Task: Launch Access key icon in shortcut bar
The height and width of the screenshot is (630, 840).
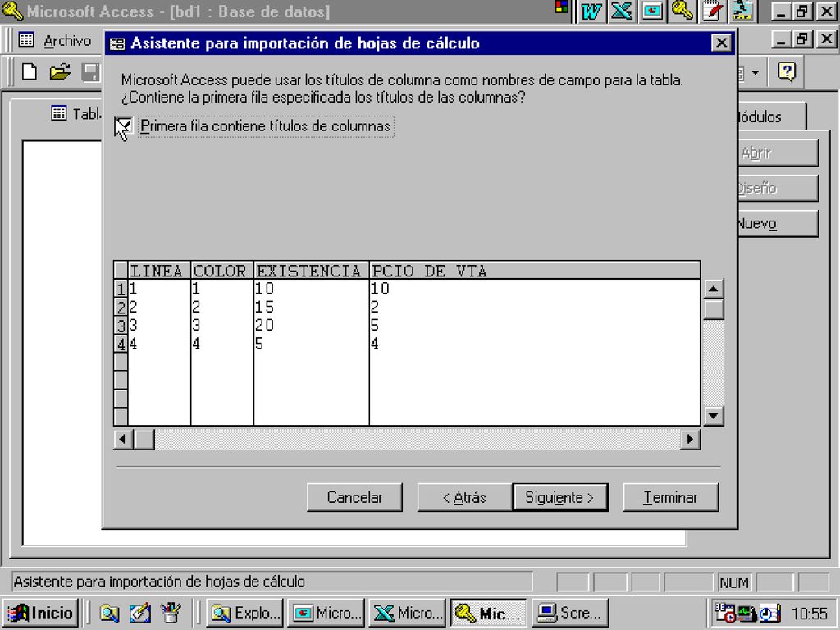Action: 682,11
